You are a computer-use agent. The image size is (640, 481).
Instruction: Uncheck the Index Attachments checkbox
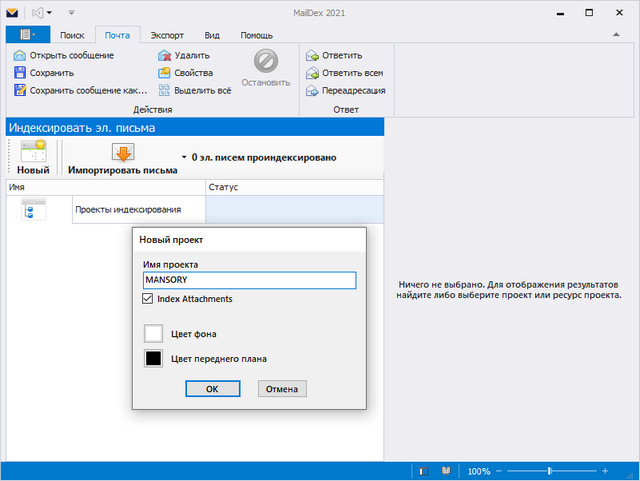point(148,299)
